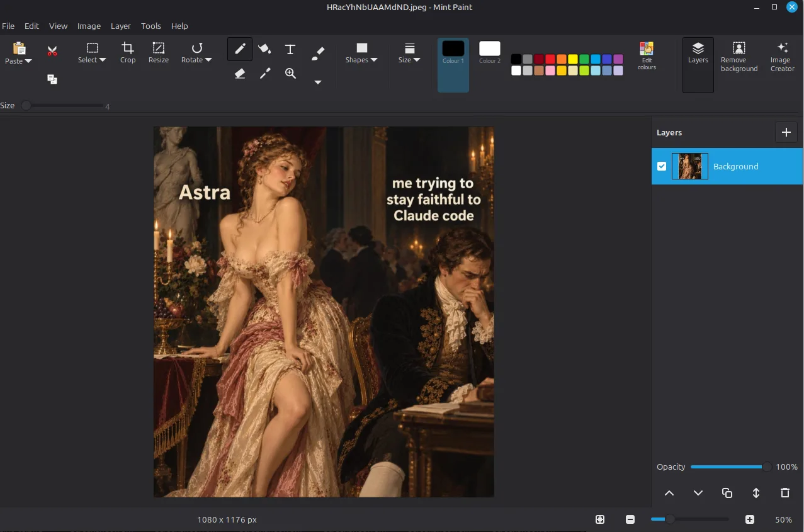
Task: Open the View menu
Action: (x=58, y=26)
